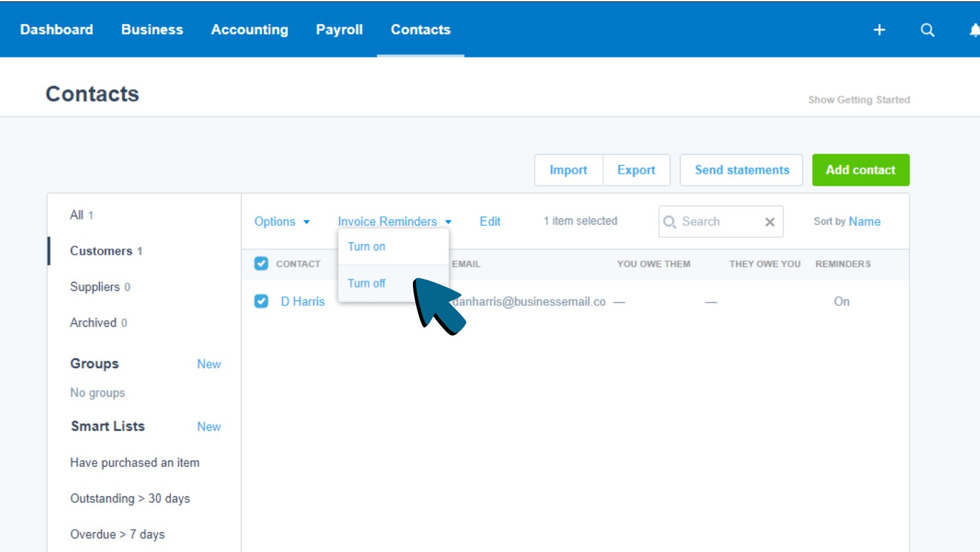Click Edit for the selected contact

pyautogui.click(x=490, y=222)
